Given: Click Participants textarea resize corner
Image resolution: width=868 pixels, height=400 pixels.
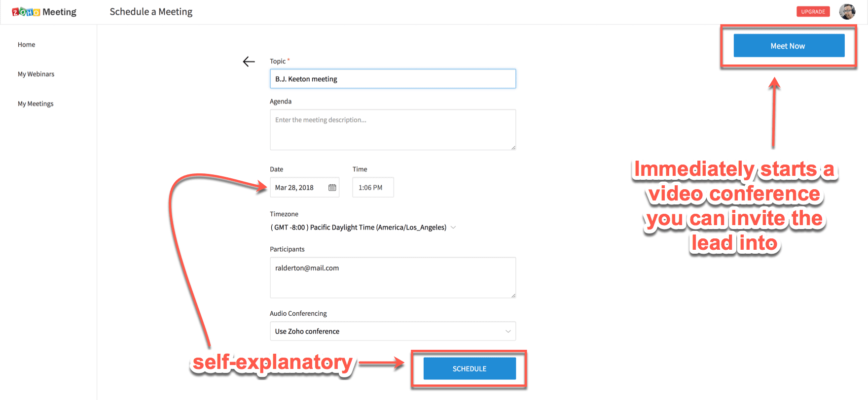Looking at the screenshot, I should point(513,295).
